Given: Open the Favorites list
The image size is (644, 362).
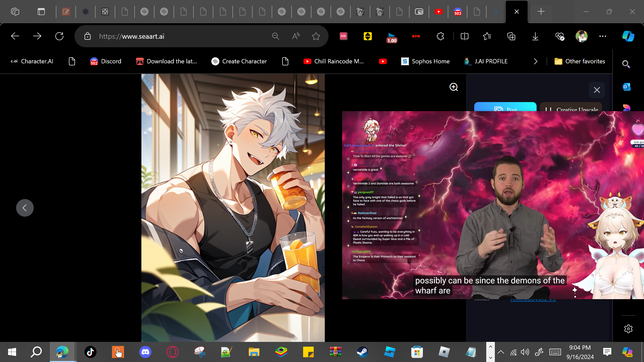Looking at the screenshot, I should (x=487, y=36).
